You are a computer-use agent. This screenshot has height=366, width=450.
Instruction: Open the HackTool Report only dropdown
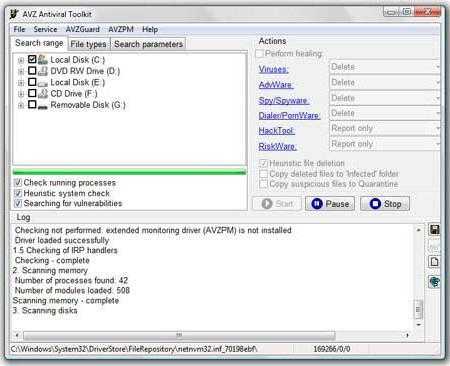[384, 128]
